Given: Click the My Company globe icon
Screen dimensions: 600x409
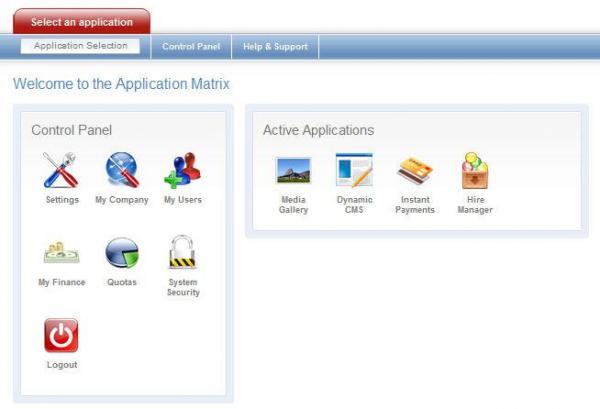Looking at the screenshot, I should point(122,171).
